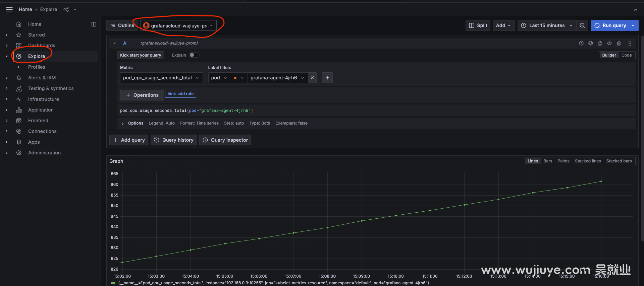This screenshot has height=286, width=644.
Task: Open Profiles under Explore
Action: [x=37, y=67]
